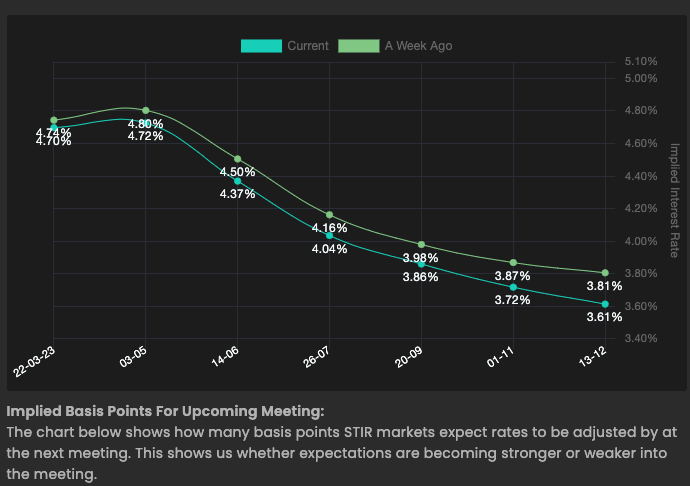Image resolution: width=690 pixels, height=486 pixels.
Task: Click the Current data point at 01-11
Action: click(513, 287)
